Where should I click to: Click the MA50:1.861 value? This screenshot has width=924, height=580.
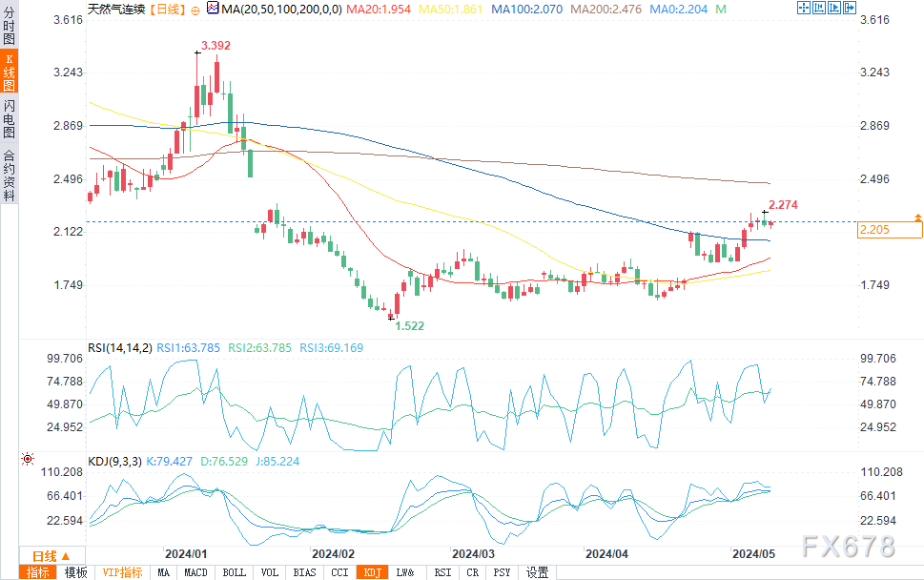[x=450, y=10]
